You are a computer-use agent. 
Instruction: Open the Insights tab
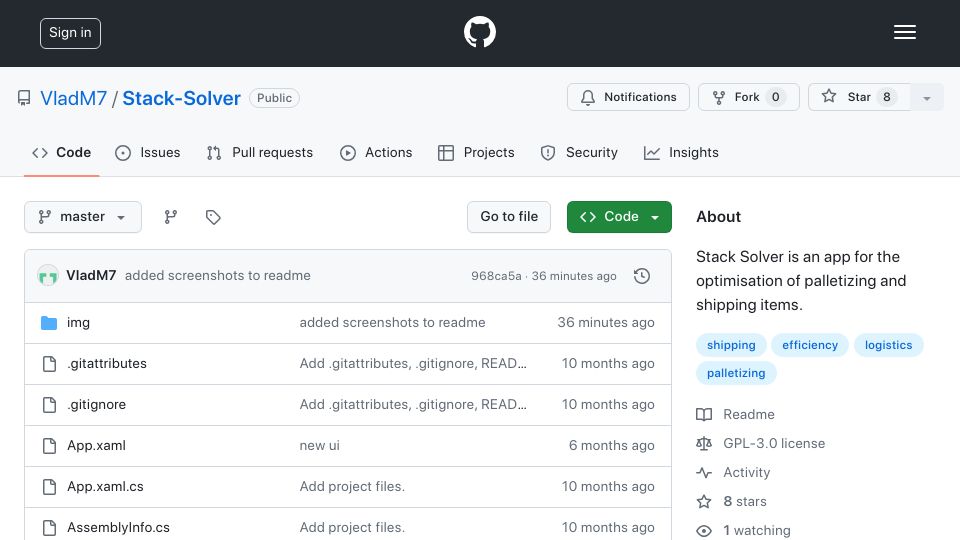(x=681, y=152)
